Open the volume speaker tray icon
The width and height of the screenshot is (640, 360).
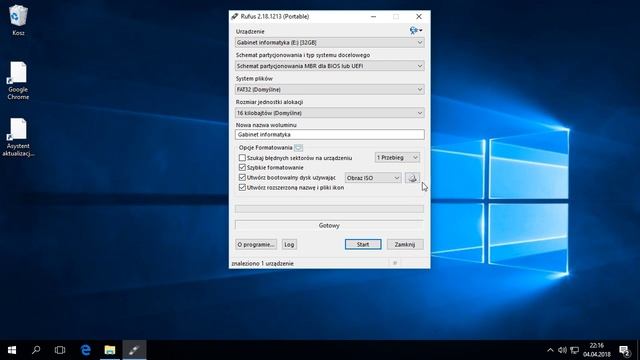pyautogui.click(x=562, y=350)
